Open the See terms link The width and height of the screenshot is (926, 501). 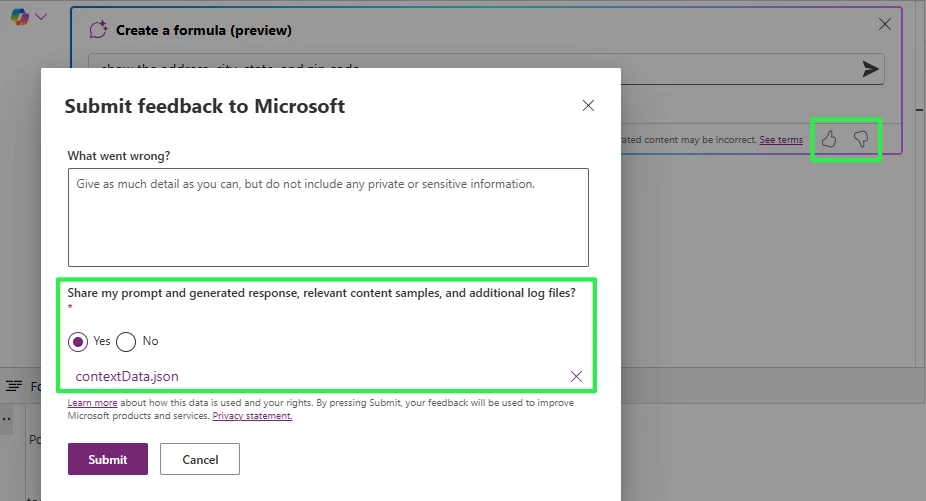point(780,140)
